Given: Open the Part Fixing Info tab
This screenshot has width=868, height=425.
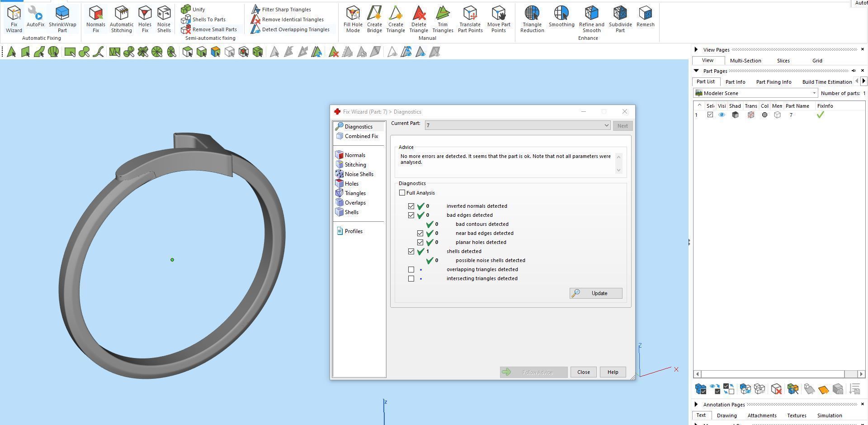Looking at the screenshot, I should coord(774,82).
